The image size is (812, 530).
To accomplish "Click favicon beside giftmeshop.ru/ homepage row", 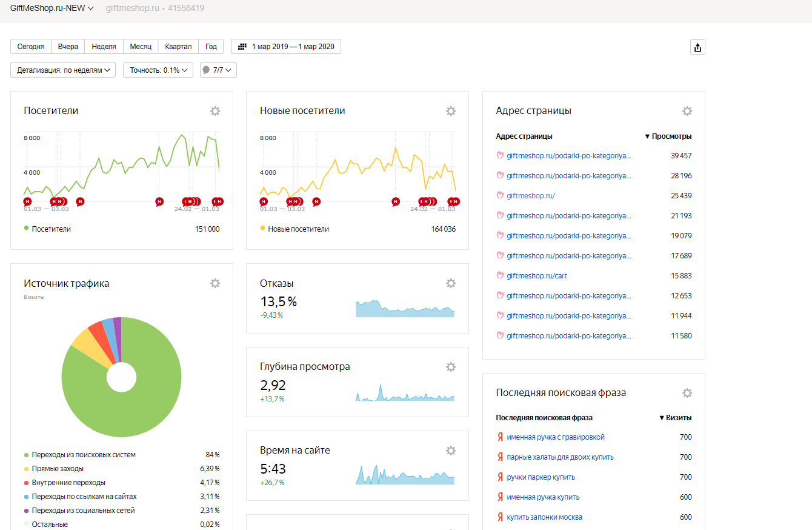I will click(500, 196).
